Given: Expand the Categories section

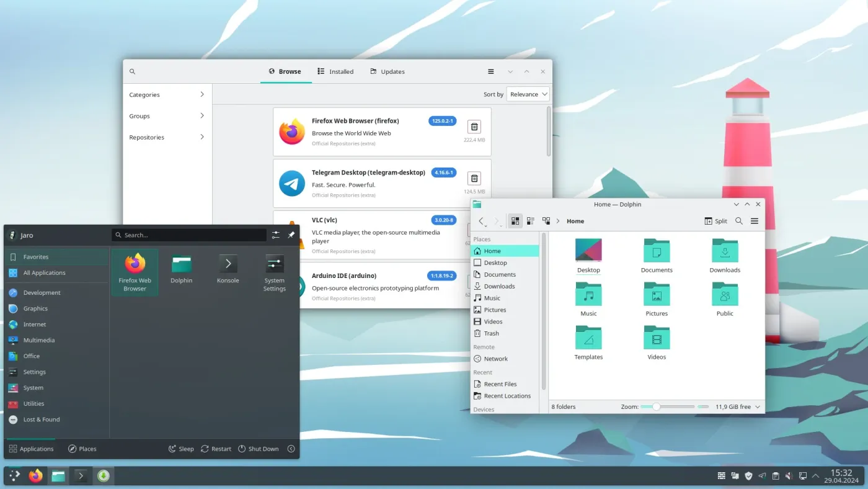Looking at the screenshot, I should point(166,94).
